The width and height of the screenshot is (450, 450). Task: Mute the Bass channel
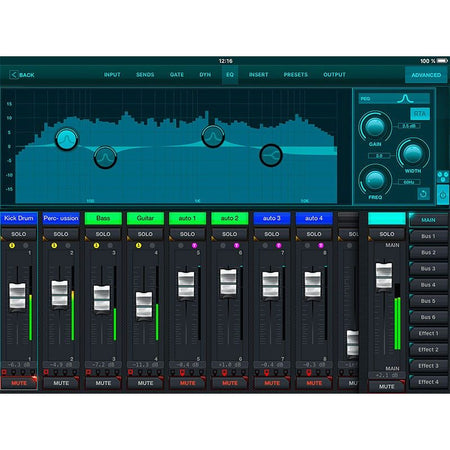tap(103, 383)
